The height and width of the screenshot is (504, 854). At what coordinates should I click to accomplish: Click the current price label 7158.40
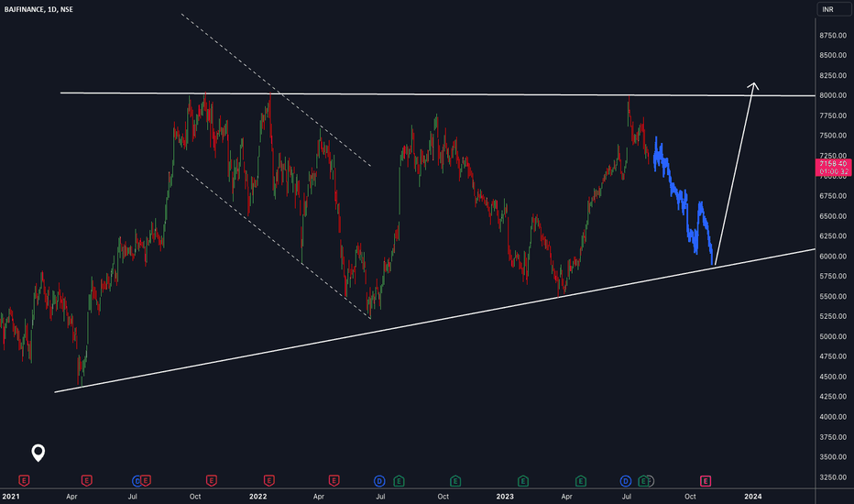coord(833,163)
